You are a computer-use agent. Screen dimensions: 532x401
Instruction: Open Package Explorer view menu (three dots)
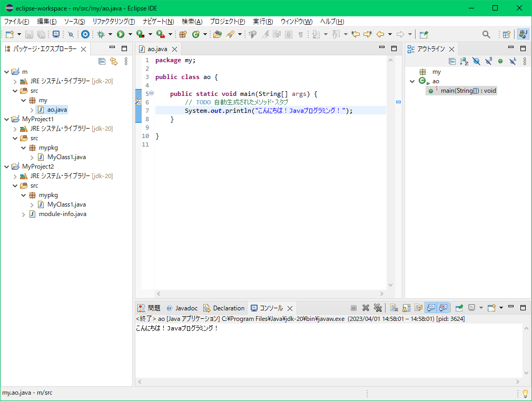click(x=126, y=62)
